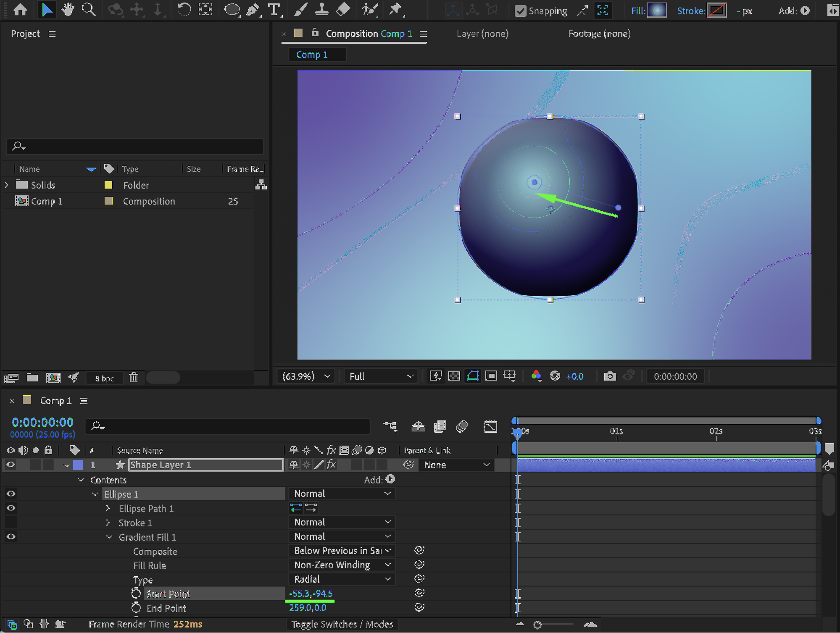Select the Zoom tool
This screenshot has width=840, height=633.
pyautogui.click(x=88, y=10)
